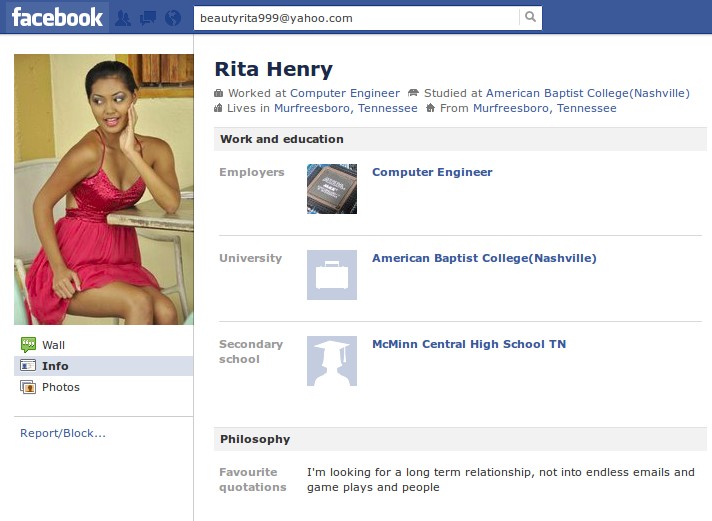This screenshot has height=521, width=712.
Task: Open Rita Henry's profile picture
Action: 104,189
